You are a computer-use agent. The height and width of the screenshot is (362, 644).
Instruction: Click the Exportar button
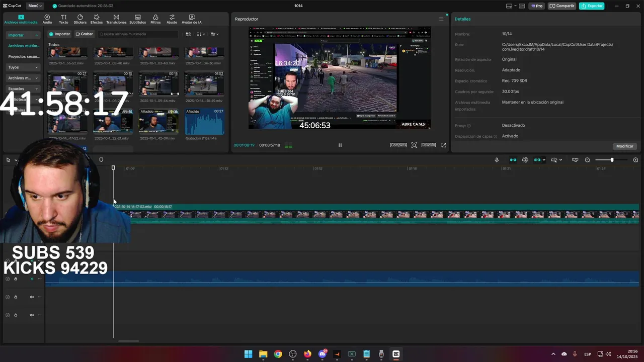tap(592, 6)
